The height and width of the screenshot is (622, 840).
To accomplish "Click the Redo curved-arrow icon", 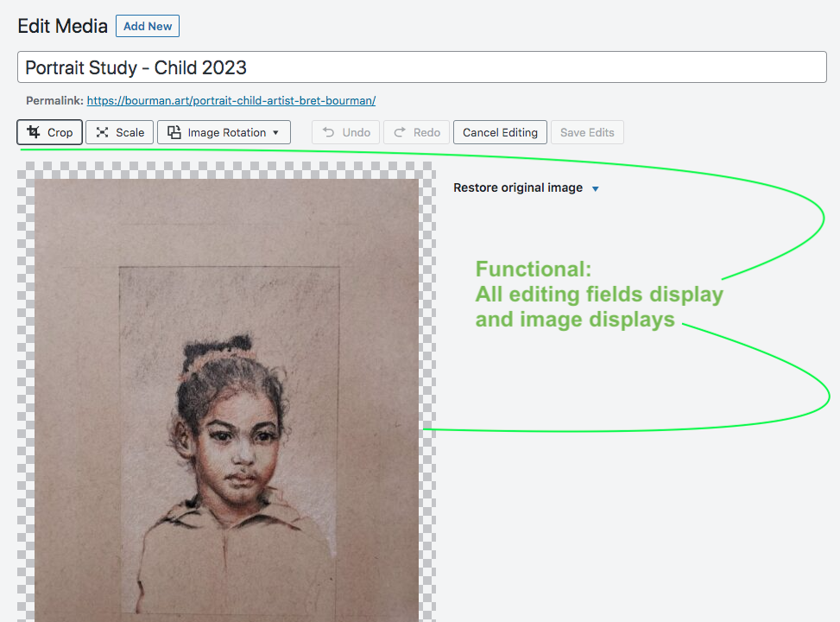I will pos(399,132).
